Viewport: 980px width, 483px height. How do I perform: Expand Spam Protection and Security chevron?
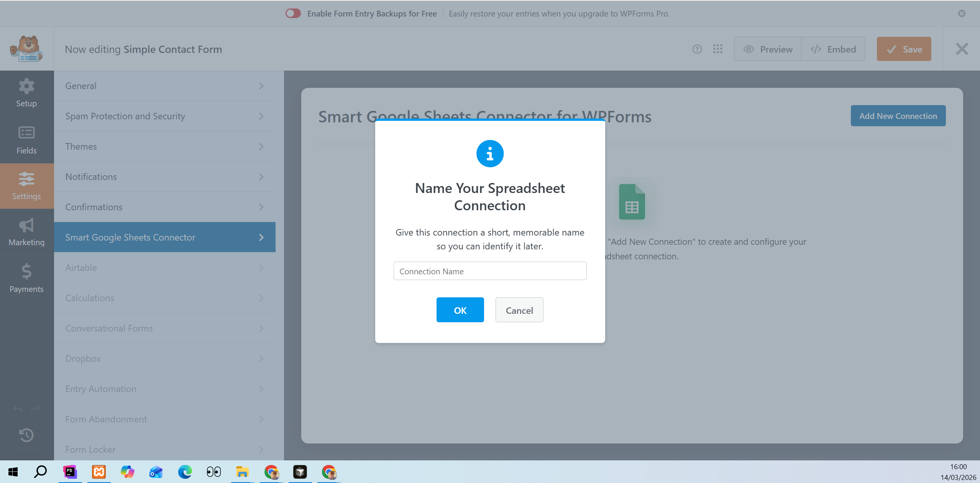(261, 116)
